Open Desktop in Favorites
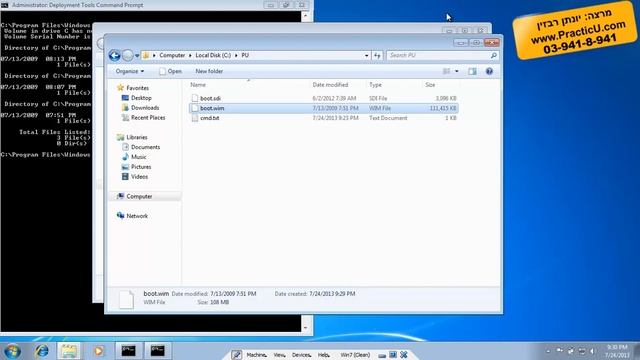 coord(141,98)
